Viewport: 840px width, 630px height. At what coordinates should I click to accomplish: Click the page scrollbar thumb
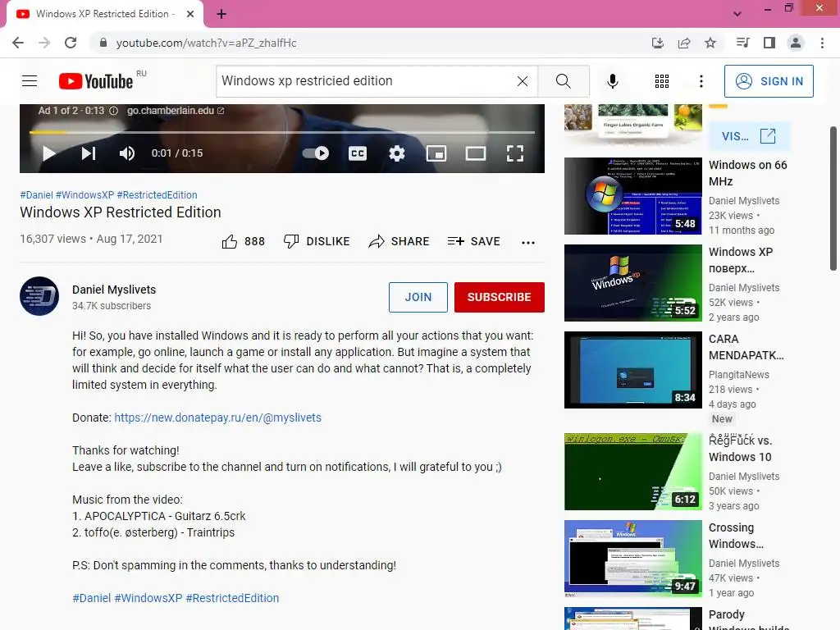(x=833, y=199)
